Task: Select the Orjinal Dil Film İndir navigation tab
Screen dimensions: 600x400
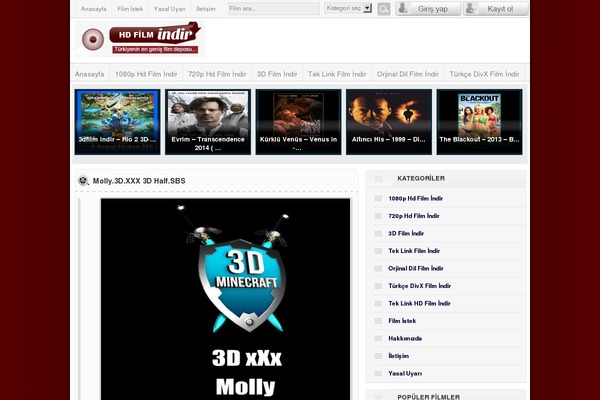Action: point(408,74)
